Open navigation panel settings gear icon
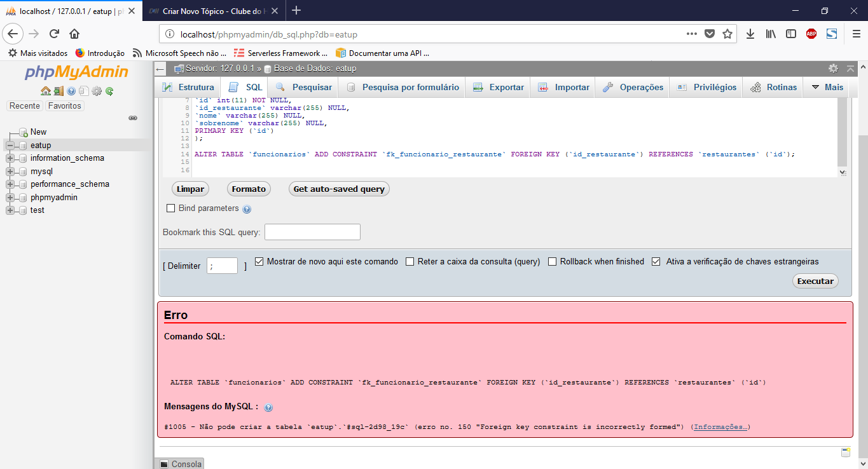This screenshot has height=469, width=868. (97, 91)
